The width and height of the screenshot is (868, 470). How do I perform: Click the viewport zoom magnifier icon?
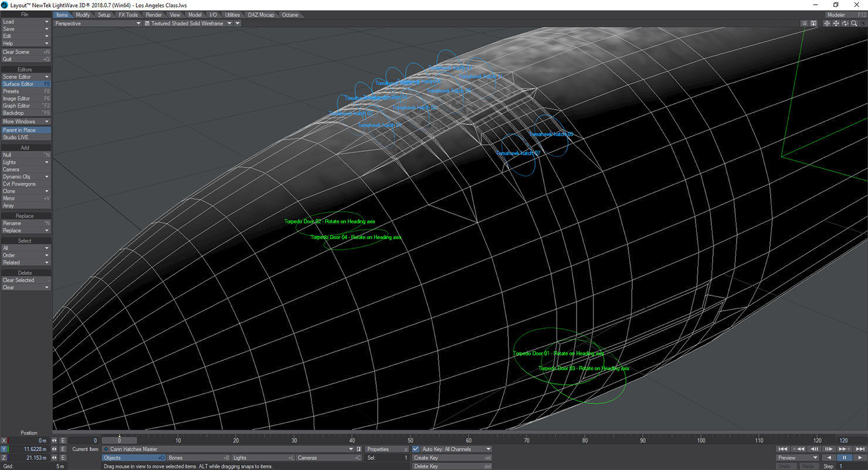point(854,23)
